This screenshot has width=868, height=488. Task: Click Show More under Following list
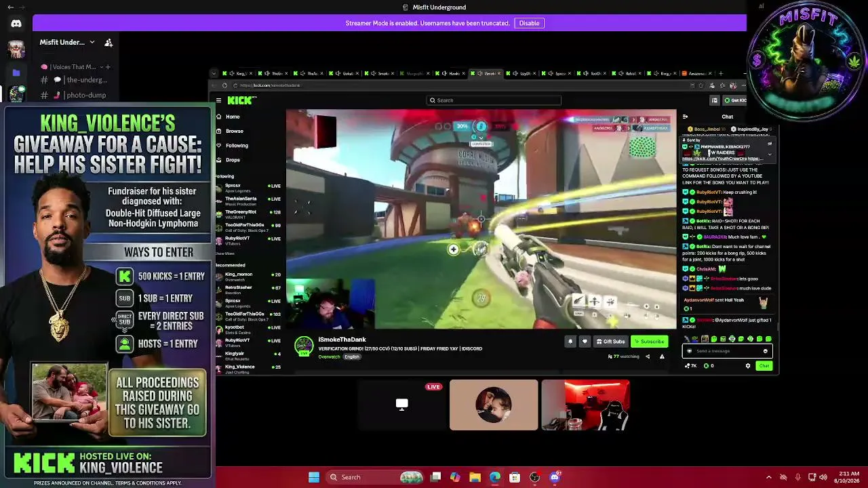click(225, 253)
